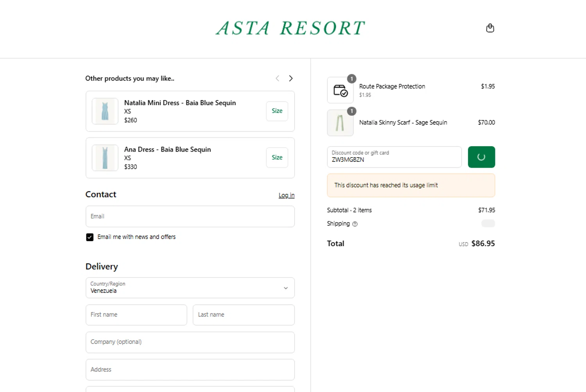Focus the Company (optional) field

(190, 342)
